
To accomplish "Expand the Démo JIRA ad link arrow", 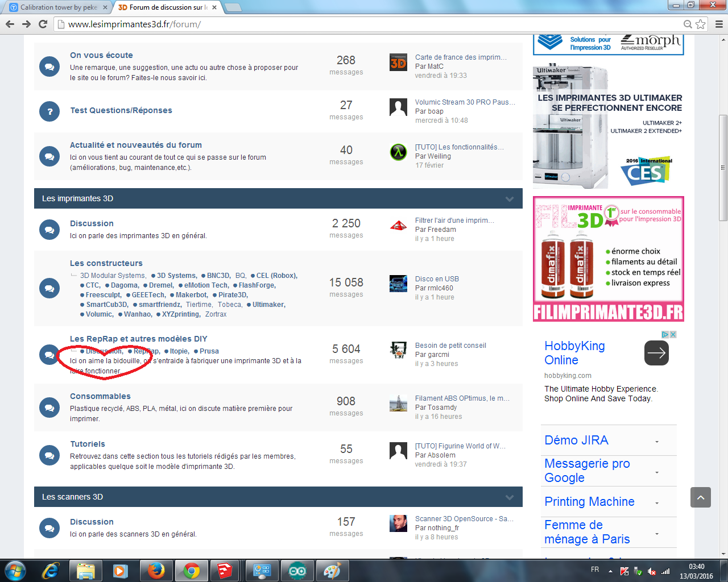I will click(657, 442).
